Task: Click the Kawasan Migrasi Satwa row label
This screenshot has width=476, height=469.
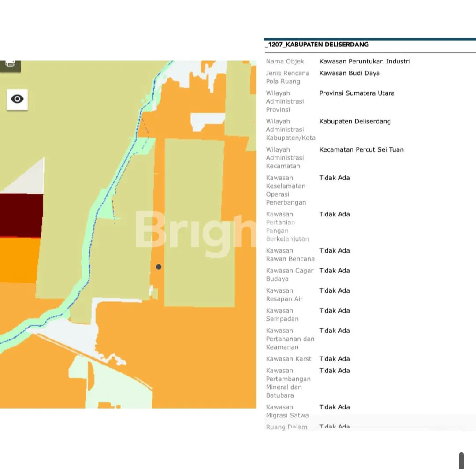Action: (287, 411)
